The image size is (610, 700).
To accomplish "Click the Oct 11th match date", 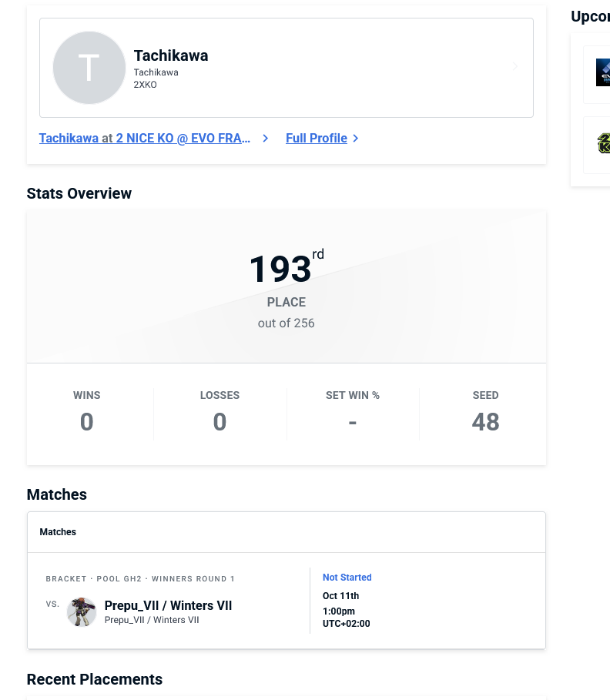I will coord(340,596).
